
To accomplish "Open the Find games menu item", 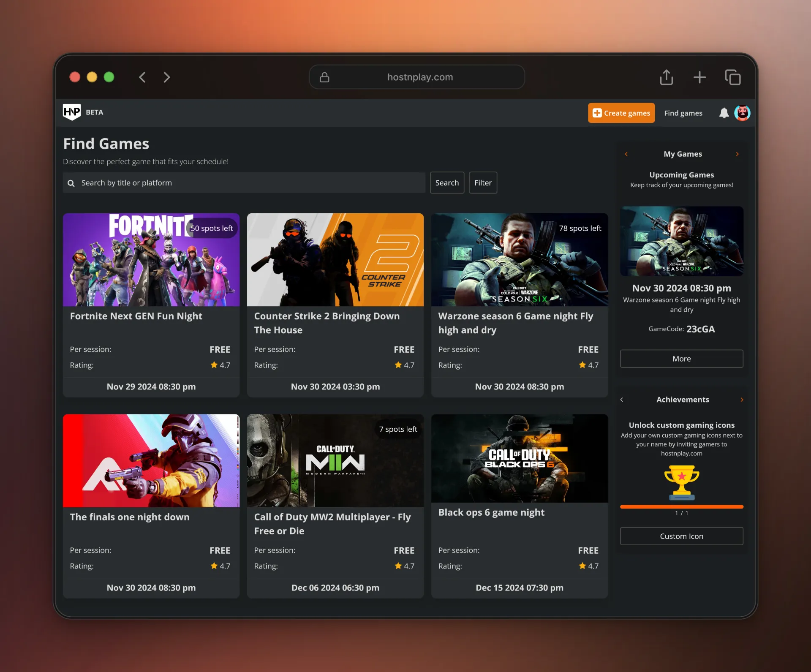I will pos(683,113).
